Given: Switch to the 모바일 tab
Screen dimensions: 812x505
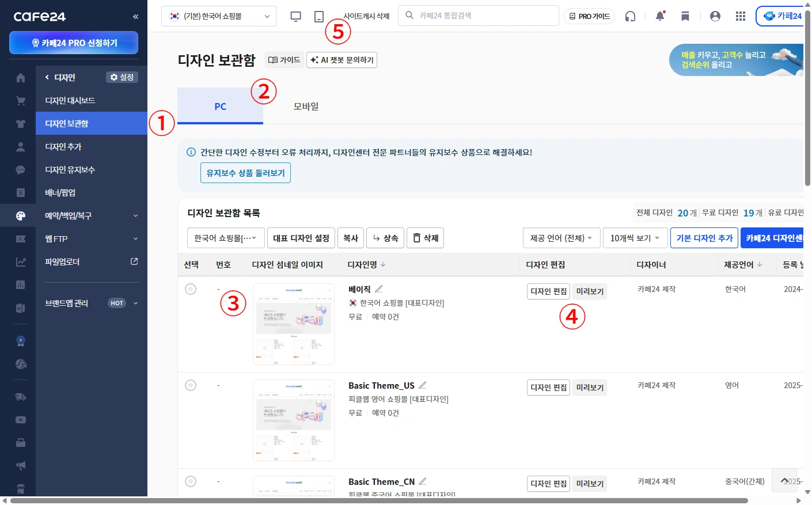Looking at the screenshot, I should 306,106.
